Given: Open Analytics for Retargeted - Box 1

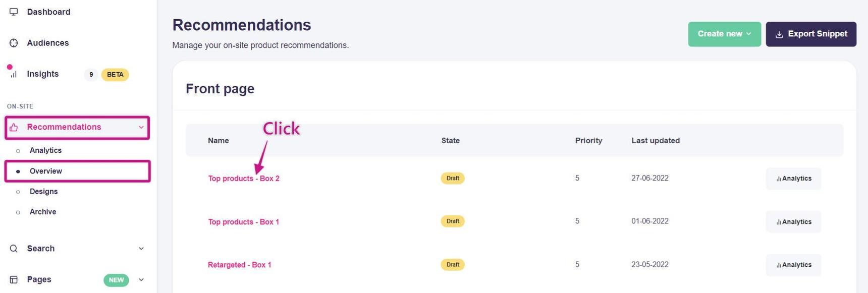Looking at the screenshot, I should (793, 265).
